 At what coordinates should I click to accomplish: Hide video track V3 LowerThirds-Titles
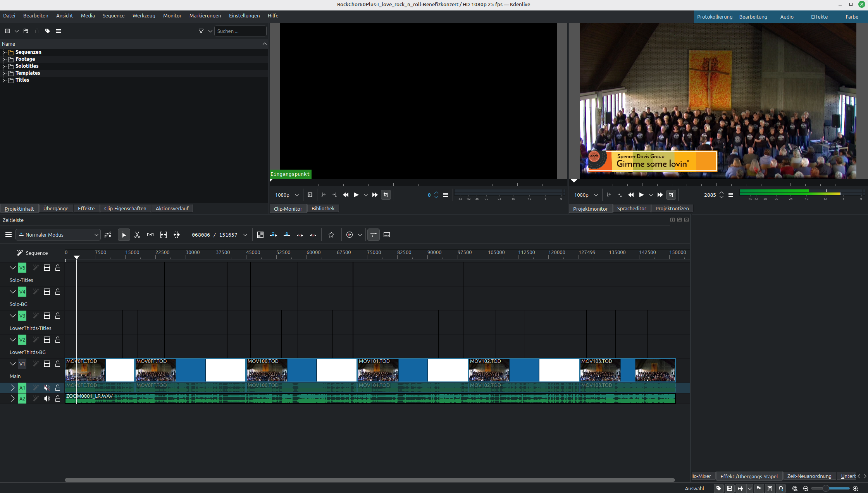[47, 316]
